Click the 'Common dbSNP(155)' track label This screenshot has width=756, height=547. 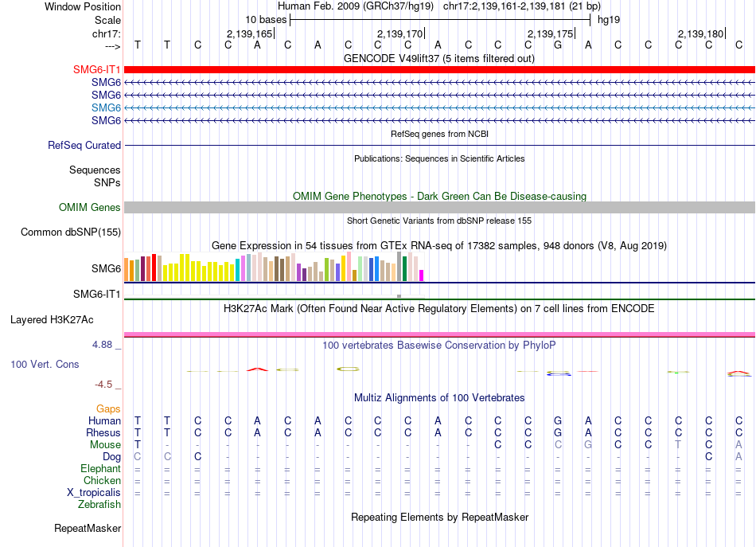(x=70, y=232)
